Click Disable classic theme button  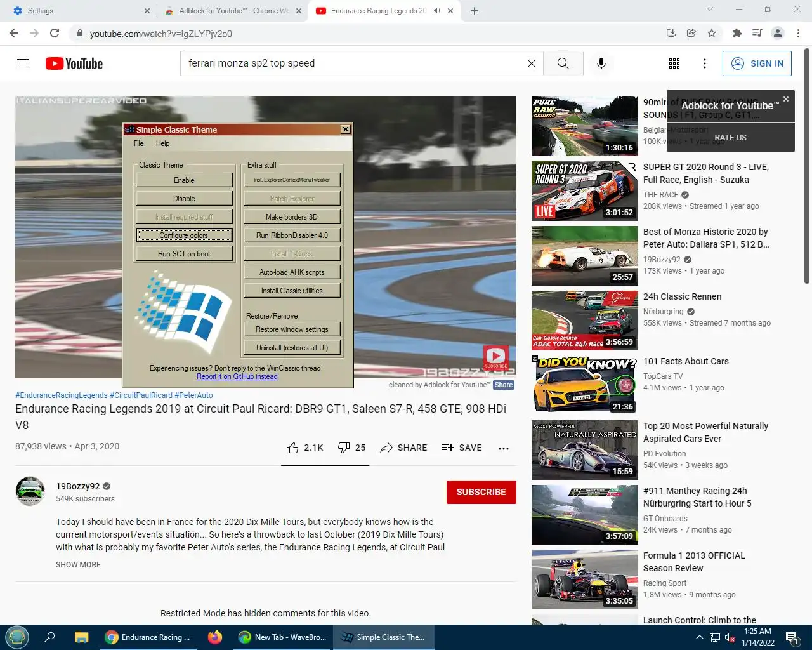click(185, 199)
